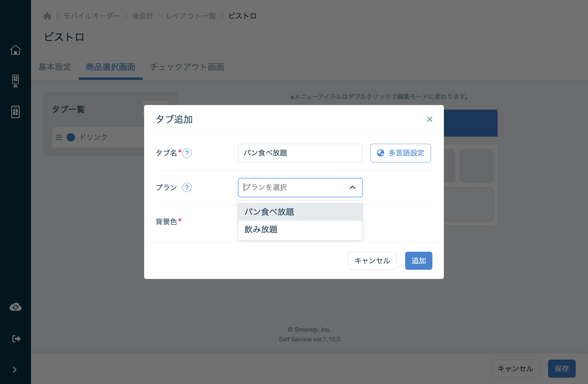Viewport: 588px width, 384px height.
Task: Switch to the 基本設定 tab
Action: (55, 67)
